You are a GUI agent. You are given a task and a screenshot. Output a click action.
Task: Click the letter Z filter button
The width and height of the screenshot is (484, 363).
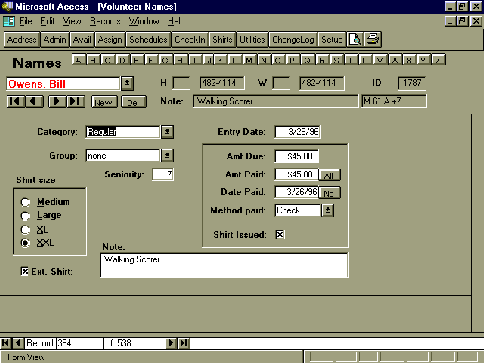tap(439, 60)
